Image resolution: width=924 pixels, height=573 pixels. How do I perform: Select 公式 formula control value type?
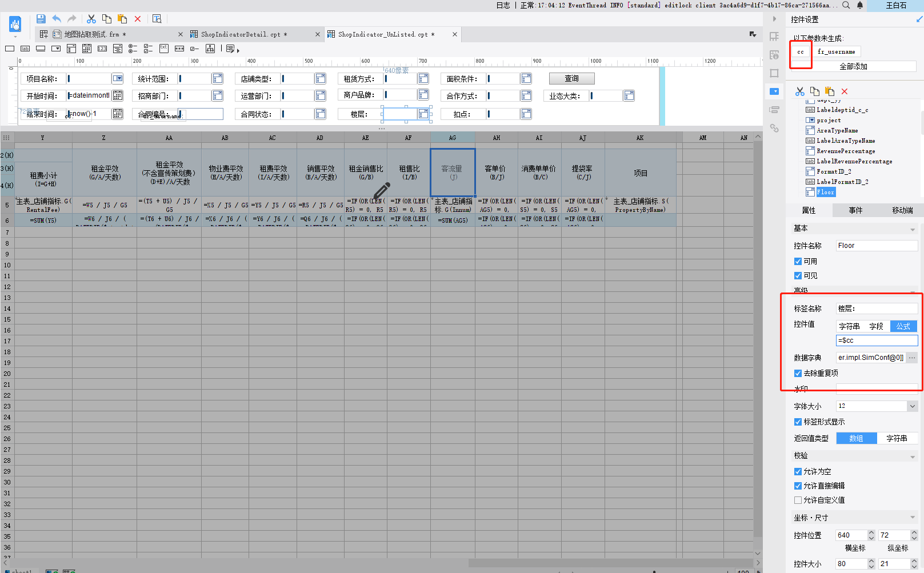903,326
